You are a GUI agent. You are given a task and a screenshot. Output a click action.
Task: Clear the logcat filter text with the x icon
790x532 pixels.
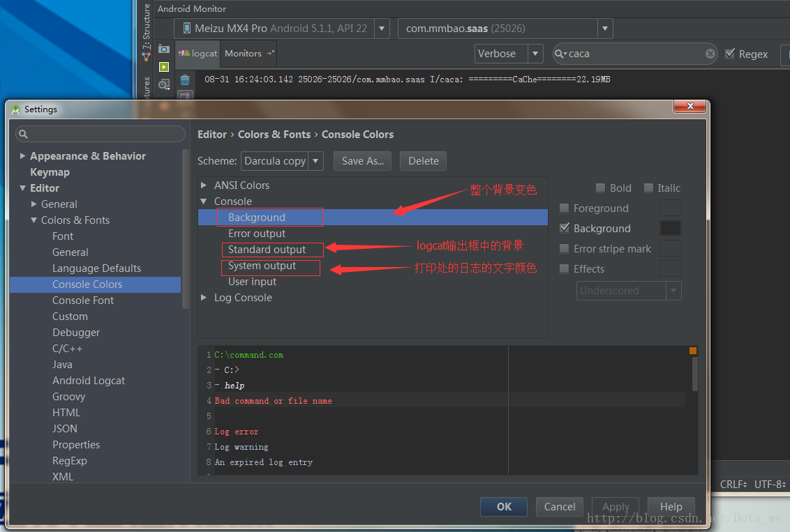(x=710, y=54)
